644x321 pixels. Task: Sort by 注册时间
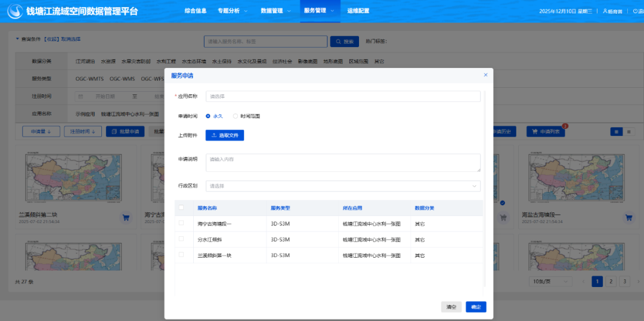(x=83, y=131)
